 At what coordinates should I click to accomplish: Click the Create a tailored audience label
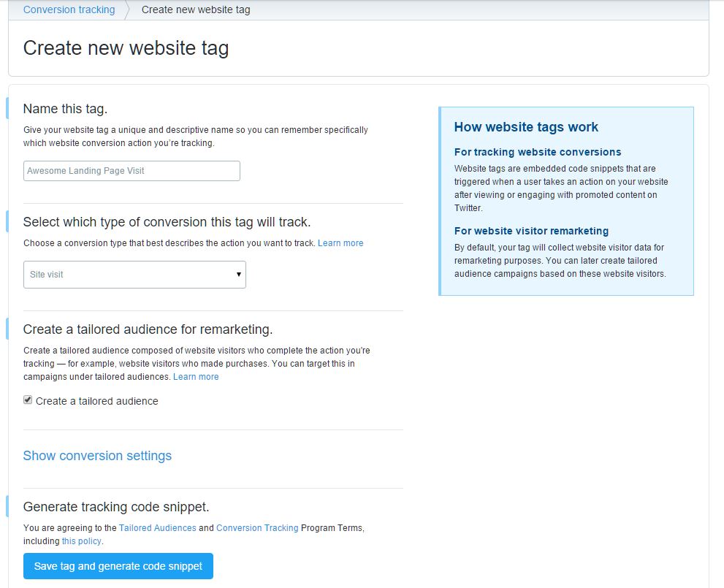click(97, 401)
